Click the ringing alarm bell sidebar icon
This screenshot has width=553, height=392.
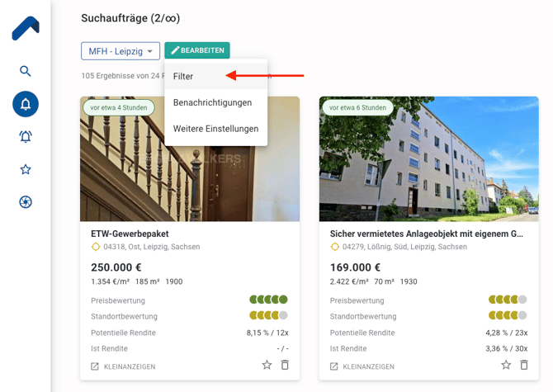tap(26, 137)
